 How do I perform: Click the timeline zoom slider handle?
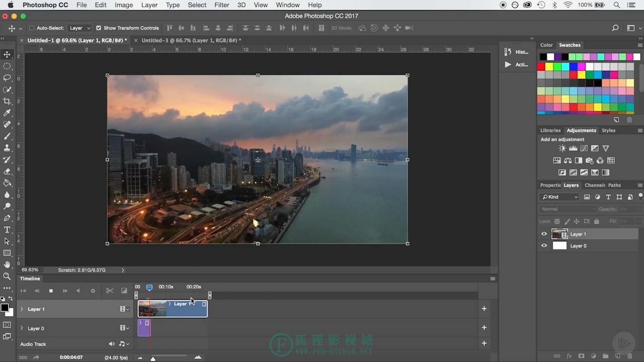pos(153,358)
